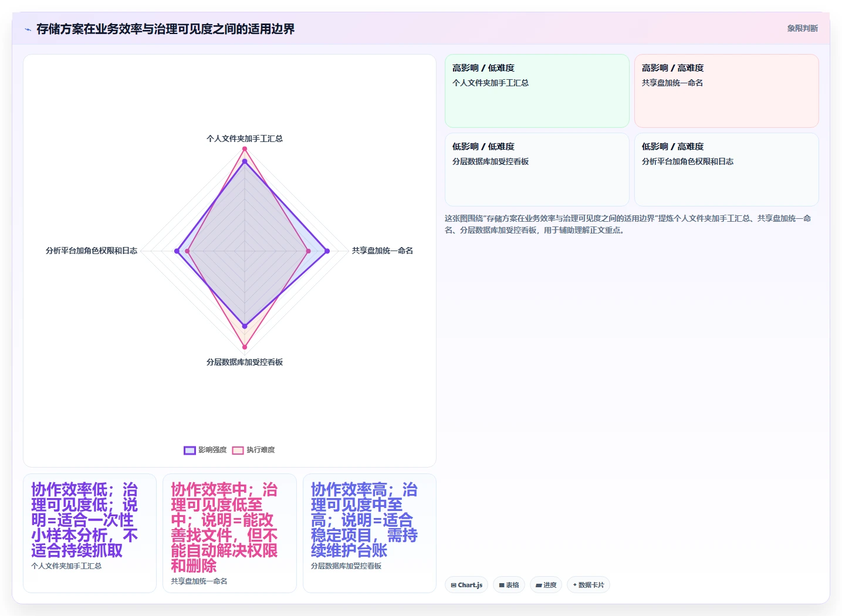Select the blue 协作效率高 summary card headline
Viewport: 842px width, 616px height.
pyautogui.click(x=364, y=520)
